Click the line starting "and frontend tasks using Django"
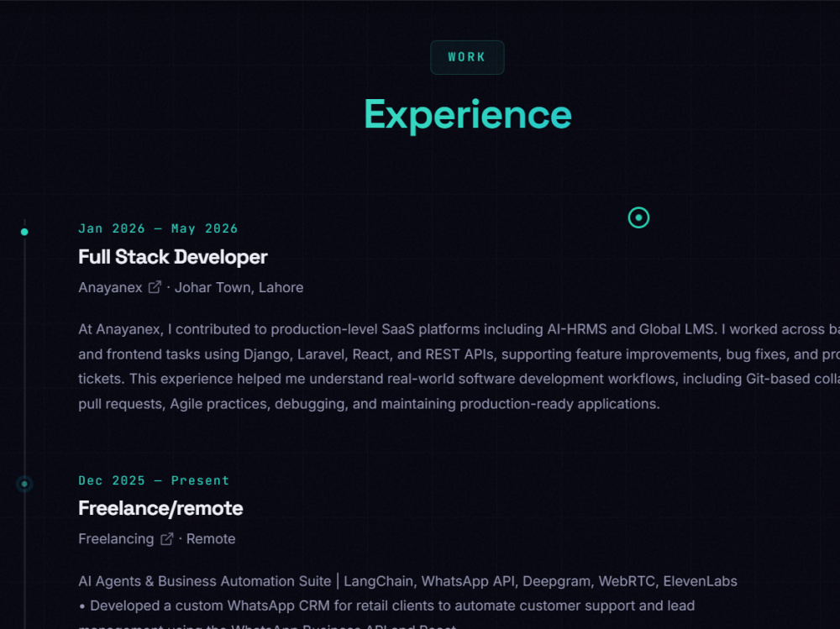Screen dimensions: 840x629 [459, 354]
